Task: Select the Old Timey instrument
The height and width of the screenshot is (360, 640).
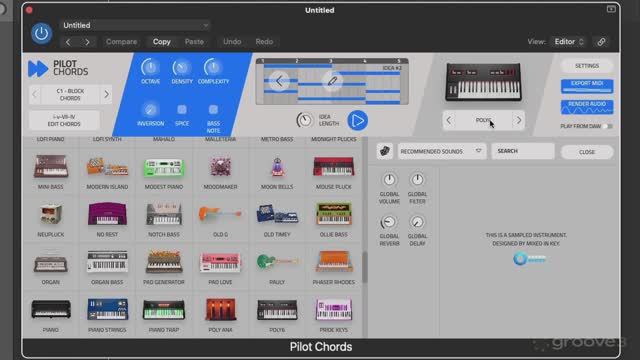Action: (x=277, y=219)
